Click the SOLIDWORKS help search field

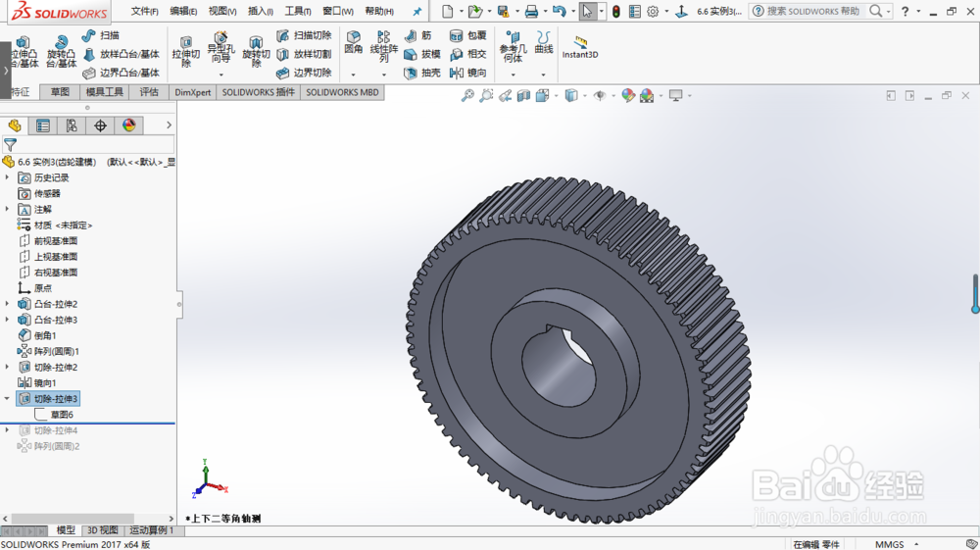[815, 11]
